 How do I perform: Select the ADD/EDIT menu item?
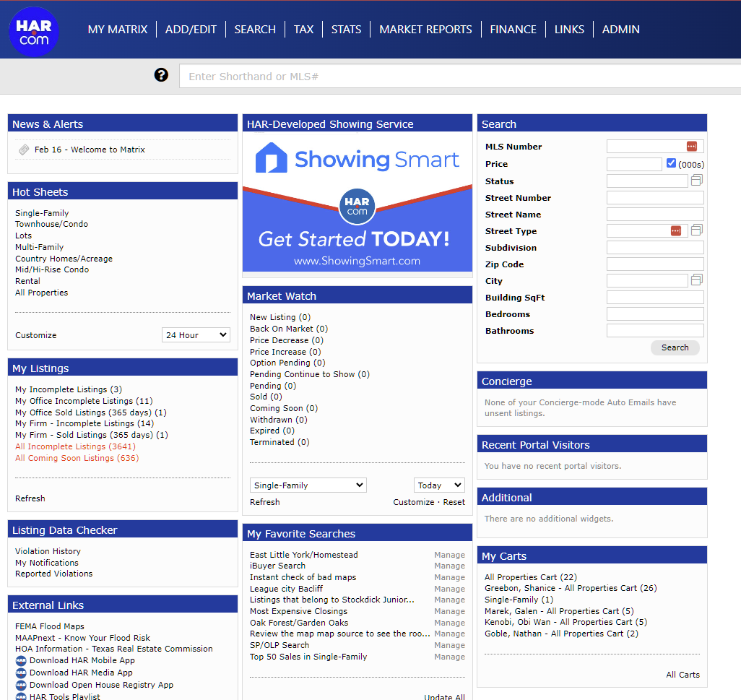[x=191, y=30]
